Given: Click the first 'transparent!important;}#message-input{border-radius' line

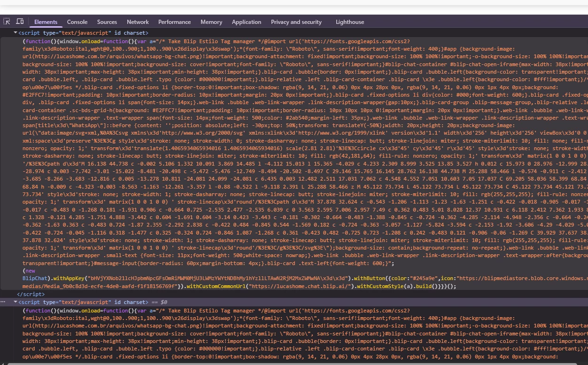Looking at the screenshot, I should (x=209, y=263).
